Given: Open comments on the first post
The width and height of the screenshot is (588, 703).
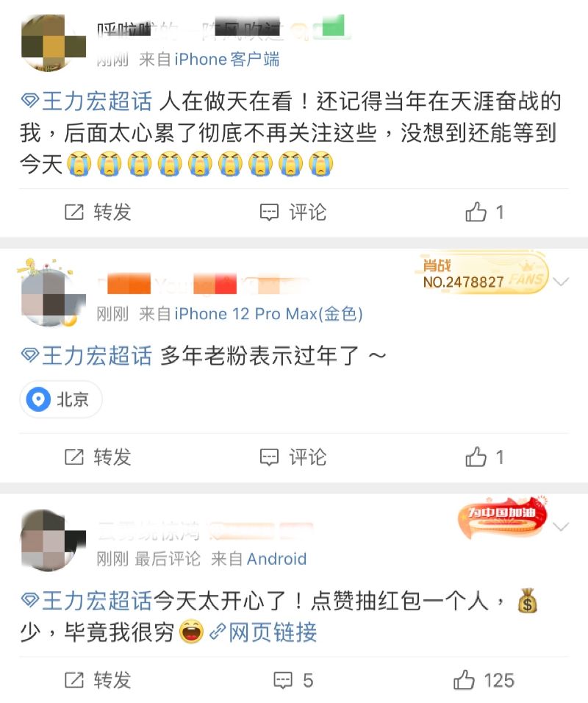Looking at the screenshot, I should [293, 212].
